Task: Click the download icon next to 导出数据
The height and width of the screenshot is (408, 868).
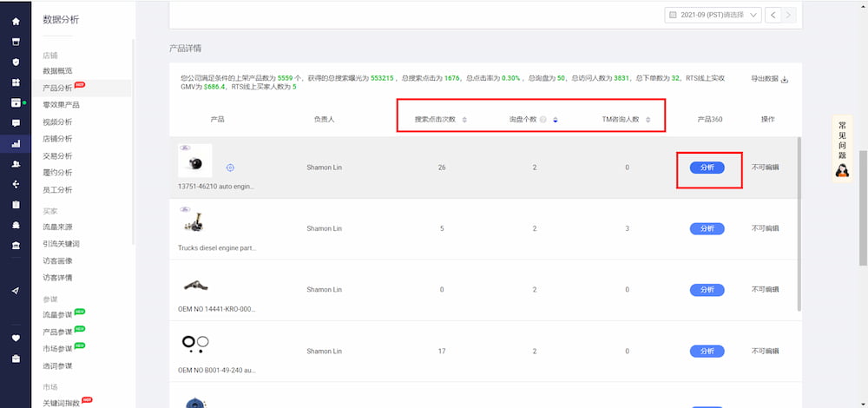Action: (x=786, y=80)
